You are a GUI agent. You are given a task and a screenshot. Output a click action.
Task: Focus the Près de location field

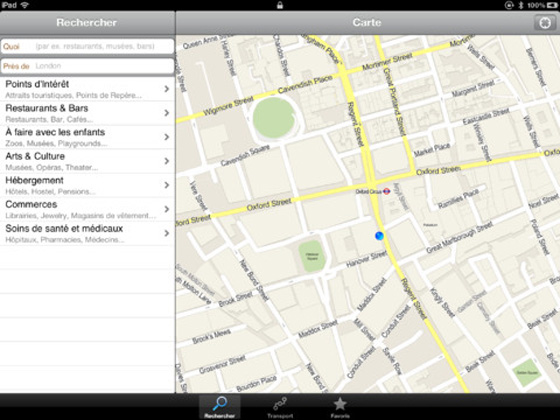coord(88,66)
